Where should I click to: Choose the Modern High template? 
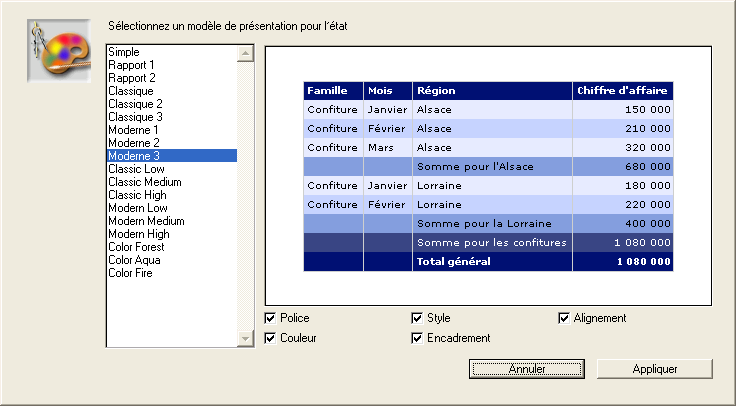pyautogui.click(x=139, y=234)
